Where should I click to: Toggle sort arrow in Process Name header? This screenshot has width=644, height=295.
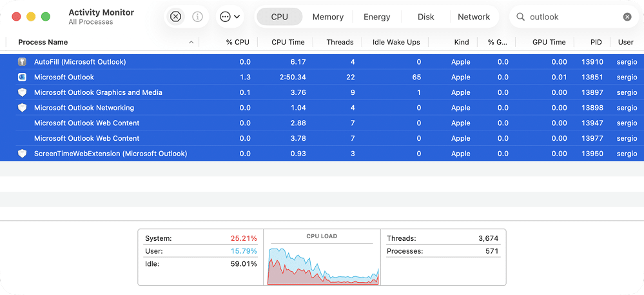[191, 42]
